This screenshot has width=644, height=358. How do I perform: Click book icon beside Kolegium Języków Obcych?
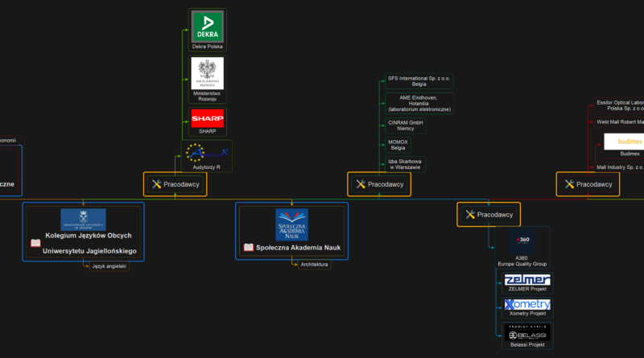pos(35,243)
